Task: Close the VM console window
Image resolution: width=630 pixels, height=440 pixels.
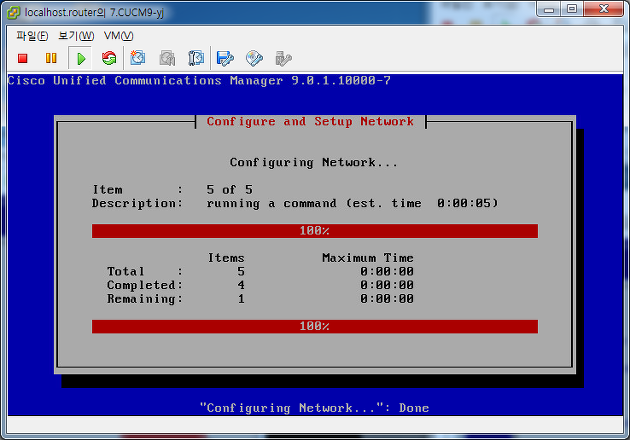Action: pos(604,9)
